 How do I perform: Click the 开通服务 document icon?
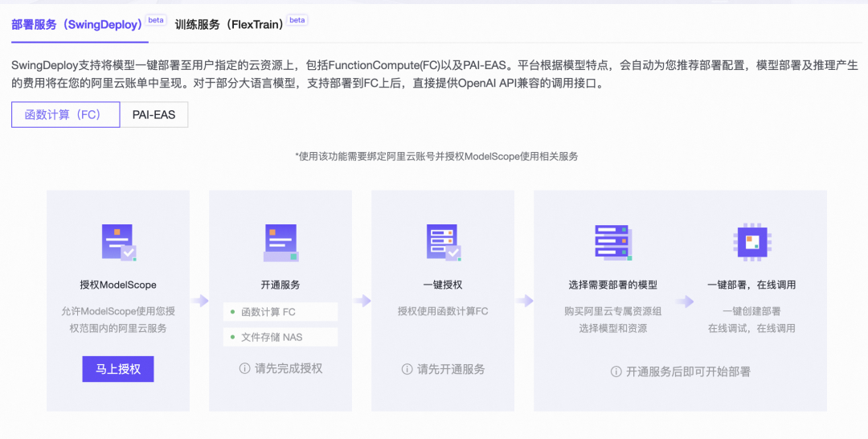(x=281, y=243)
